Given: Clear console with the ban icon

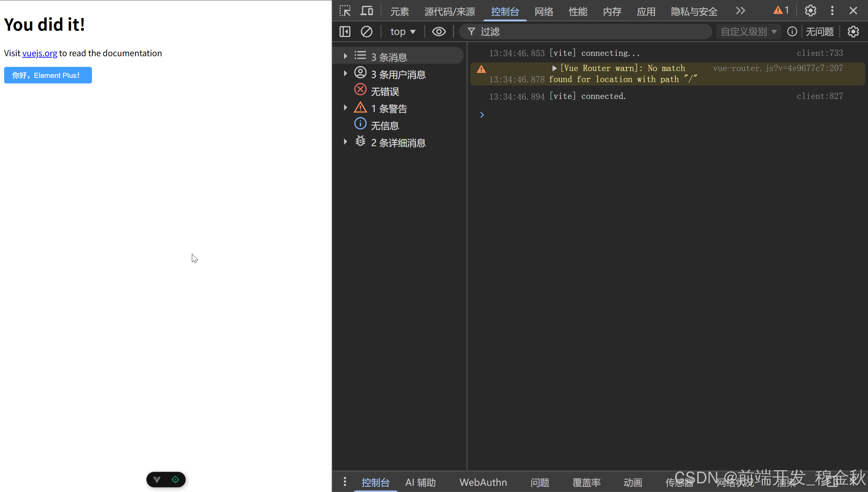Looking at the screenshot, I should [366, 32].
